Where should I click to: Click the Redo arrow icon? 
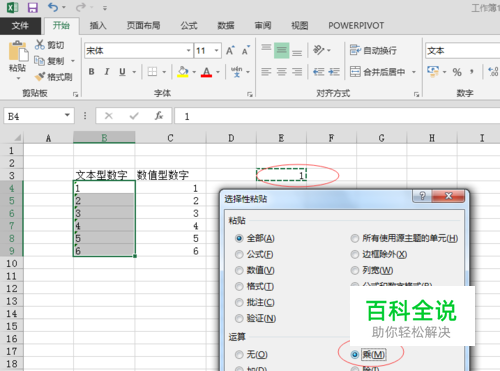coord(80,7)
